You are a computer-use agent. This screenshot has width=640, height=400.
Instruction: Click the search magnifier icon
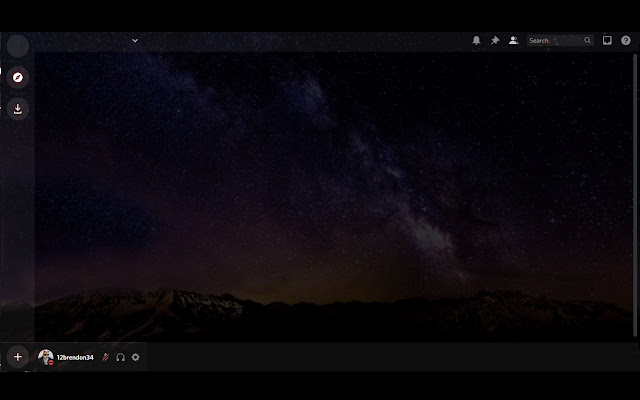coord(587,40)
